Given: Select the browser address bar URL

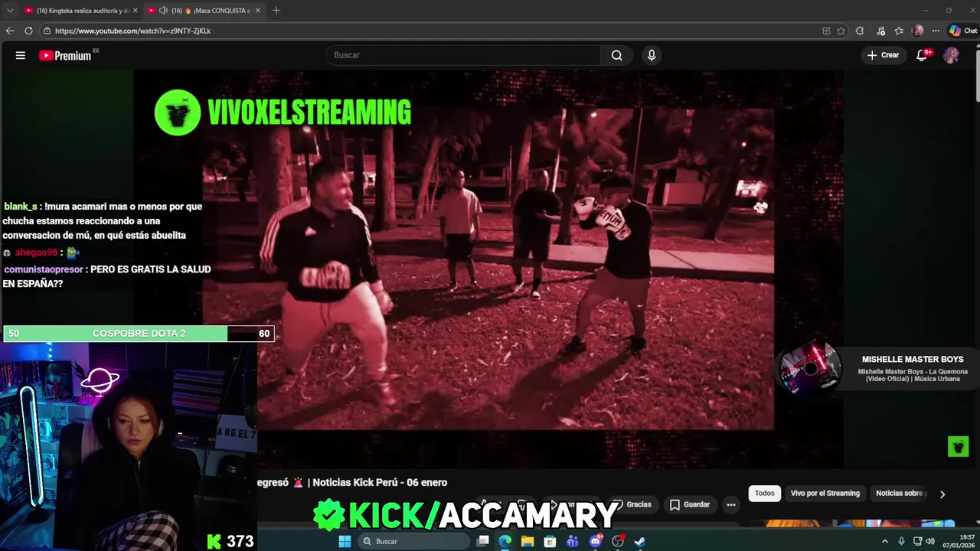Looking at the screenshot, I should pyautogui.click(x=132, y=31).
